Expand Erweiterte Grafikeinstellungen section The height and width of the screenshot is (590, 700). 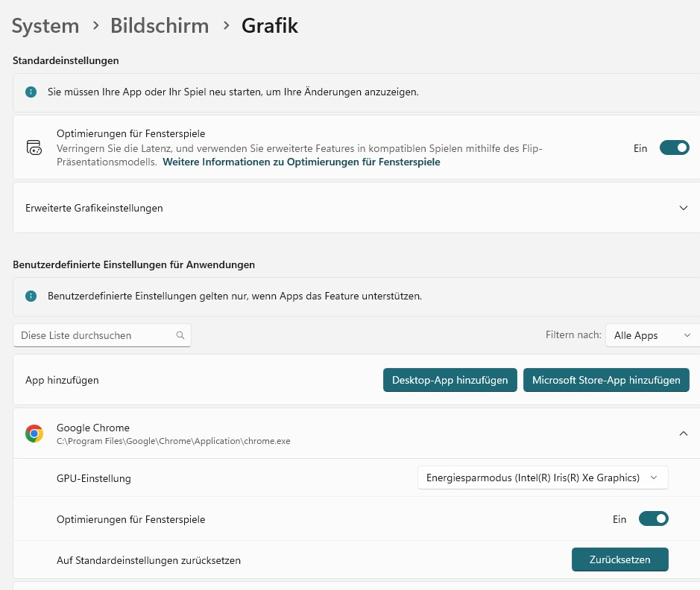683,209
